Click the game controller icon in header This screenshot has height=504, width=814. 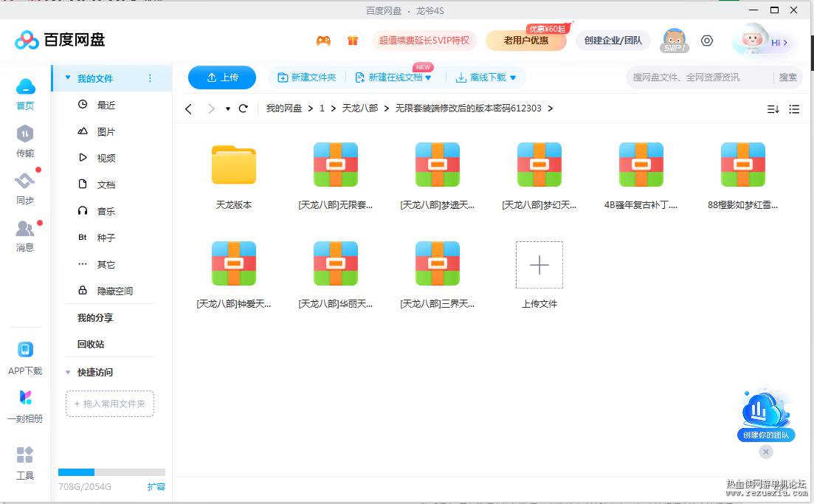point(323,41)
